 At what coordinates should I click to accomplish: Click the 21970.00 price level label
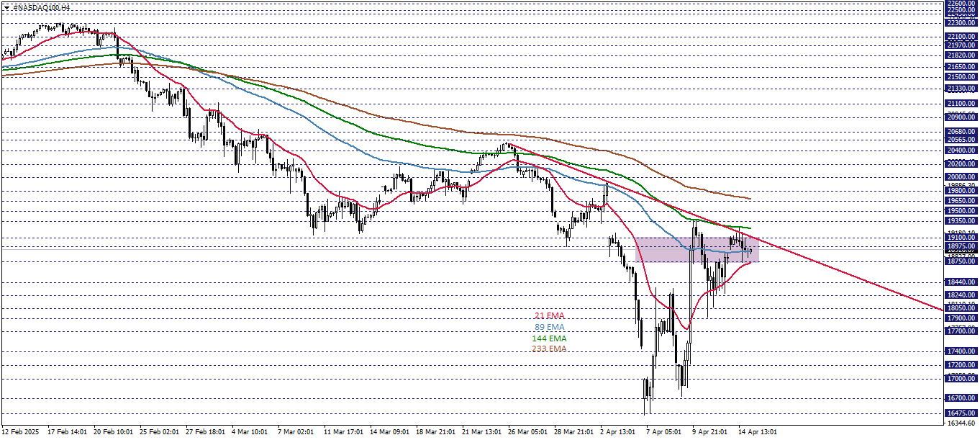pyautogui.click(x=962, y=45)
